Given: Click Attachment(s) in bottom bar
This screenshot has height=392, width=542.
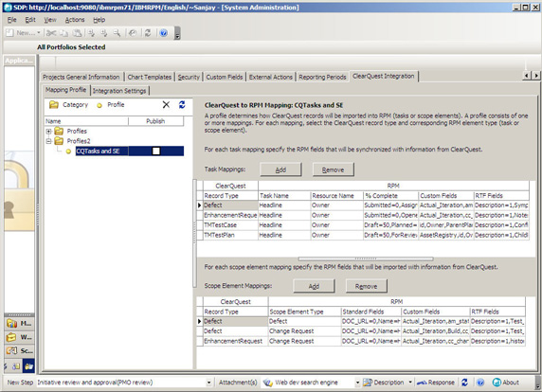Looking at the screenshot, I should coord(238,383).
